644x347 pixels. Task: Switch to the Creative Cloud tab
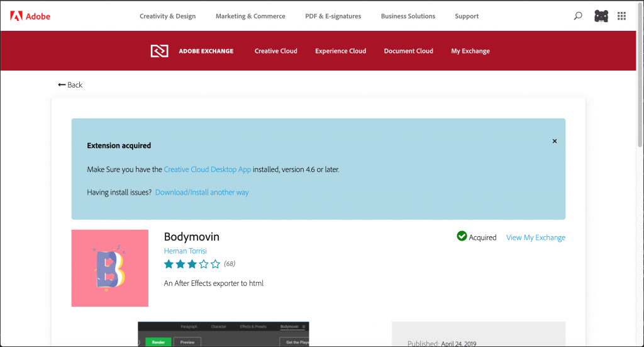(275, 51)
